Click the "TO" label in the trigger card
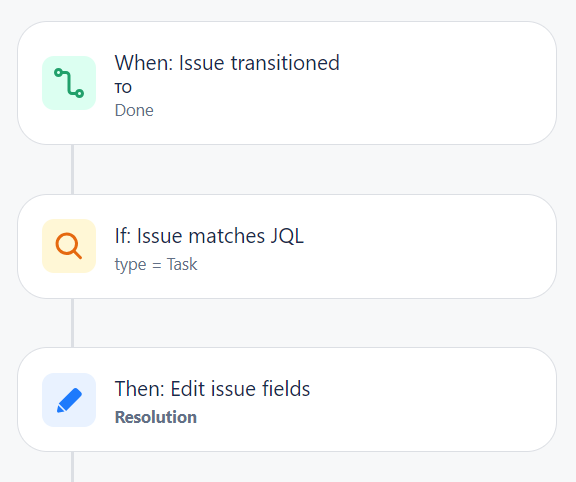 click(x=123, y=88)
